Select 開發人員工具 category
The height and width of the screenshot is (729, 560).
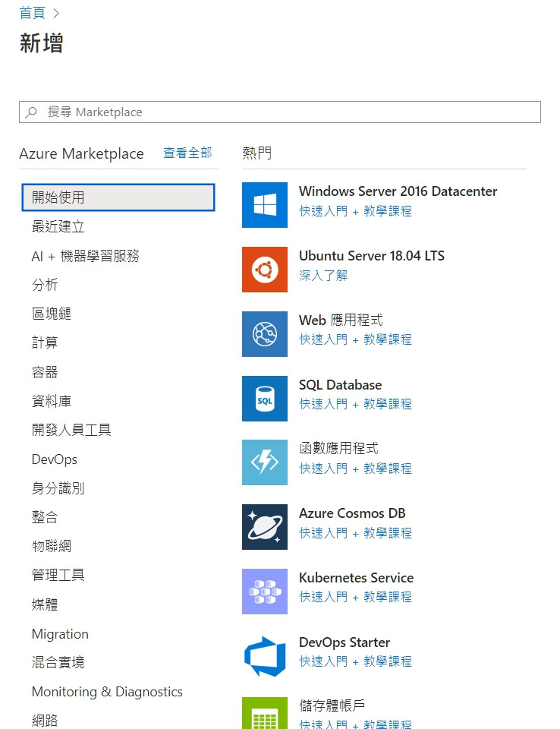coord(71,430)
